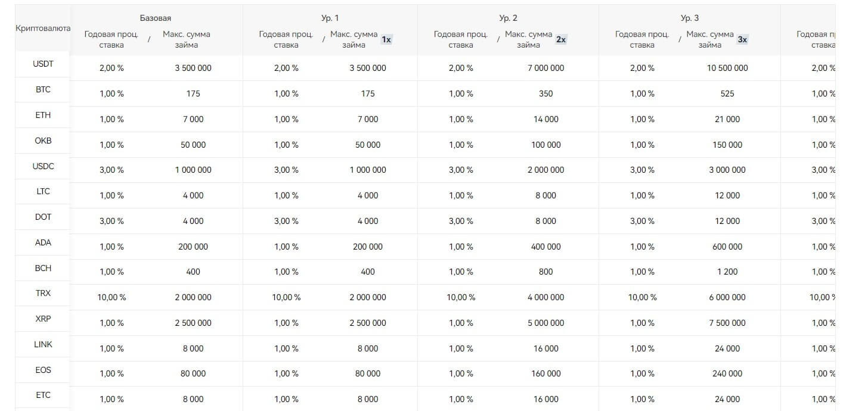Select the Ур. 1 level header

pyautogui.click(x=330, y=18)
